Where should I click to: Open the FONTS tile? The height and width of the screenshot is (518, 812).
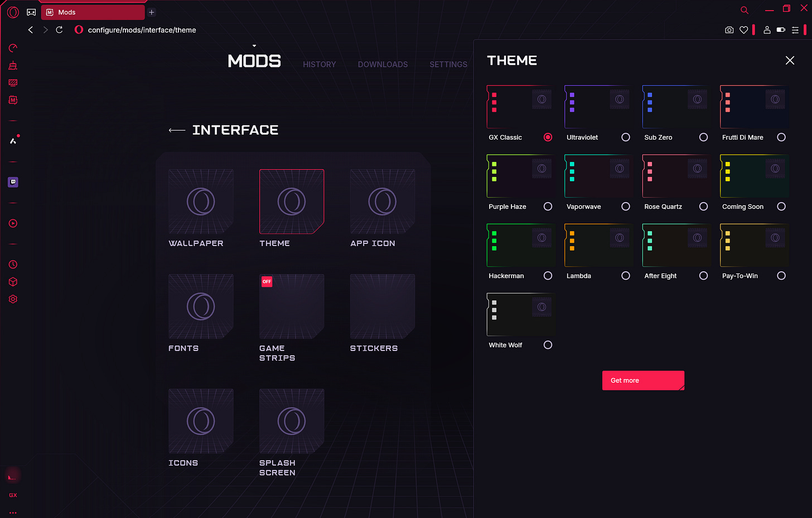201,306
